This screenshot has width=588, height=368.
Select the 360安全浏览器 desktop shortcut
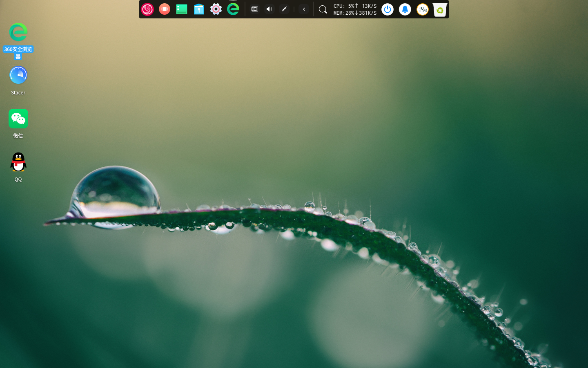18,41
